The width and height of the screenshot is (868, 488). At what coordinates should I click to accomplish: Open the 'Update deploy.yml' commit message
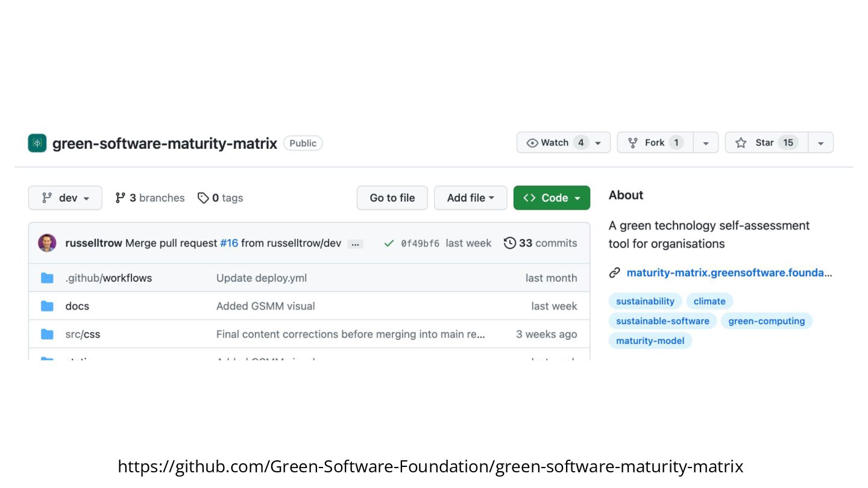(x=262, y=278)
